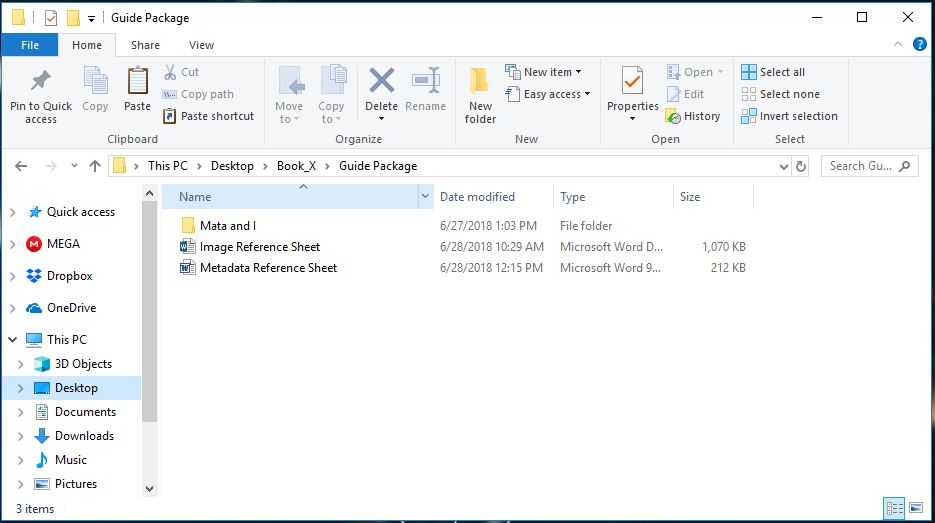Sort by Size column header
935x523 pixels.
[713, 196]
